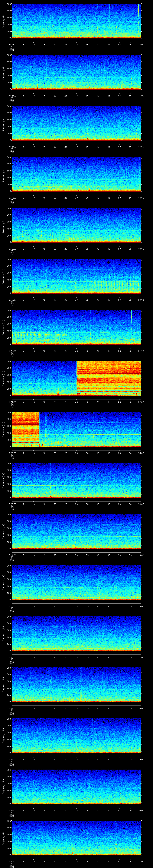This screenshot has height=868, width=153.
Task: Open the spectrogram plot starting at 6:19:00
Action: pos(76,276)
